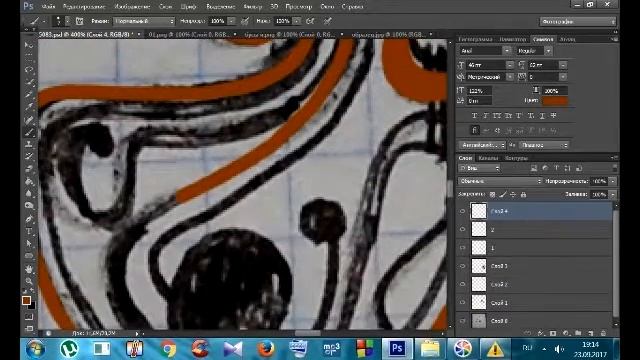The height and width of the screenshot is (360, 640).
Task: Open uTorrent from taskbar
Action: click(69, 349)
